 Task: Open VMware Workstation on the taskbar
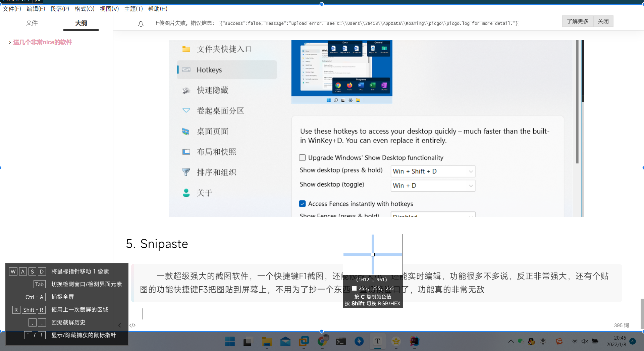tap(304, 342)
